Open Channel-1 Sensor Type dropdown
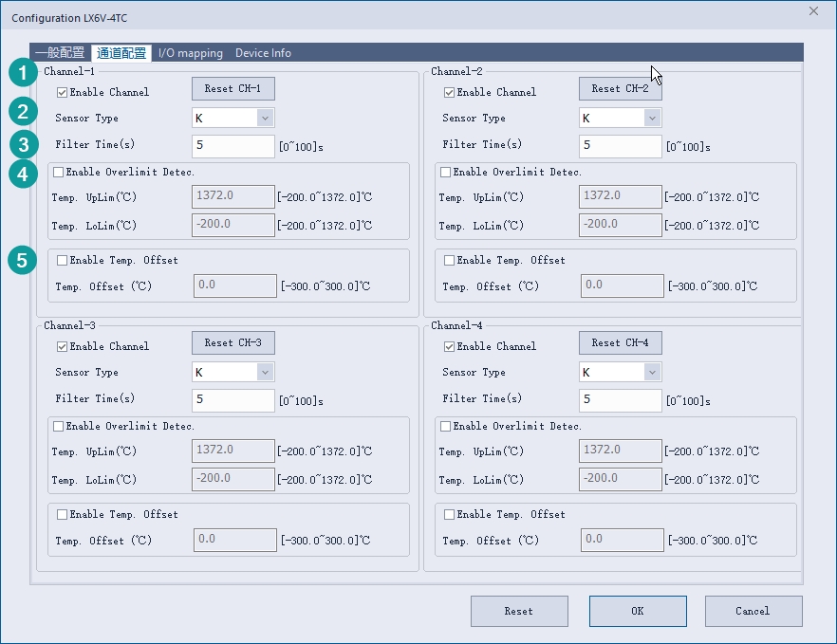 tap(233, 118)
